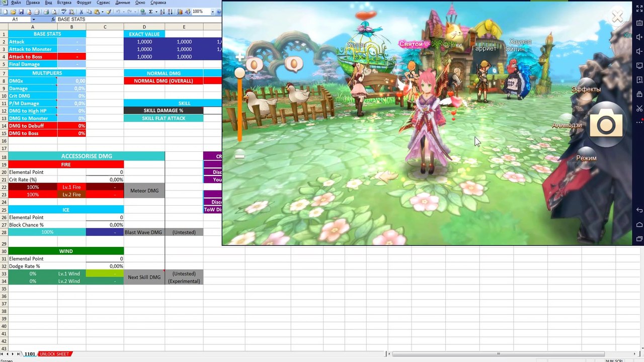Image resolution: width=644 pixels, height=362 pixels.
Task: Open the Вид menu
Action: 48,3
